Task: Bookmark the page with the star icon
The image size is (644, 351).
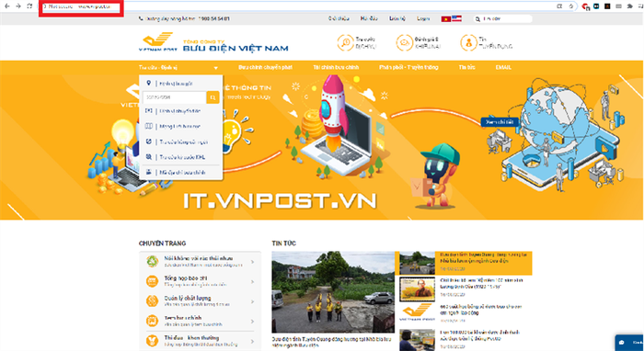Action: pyautogui.click(x=571, y=6)
